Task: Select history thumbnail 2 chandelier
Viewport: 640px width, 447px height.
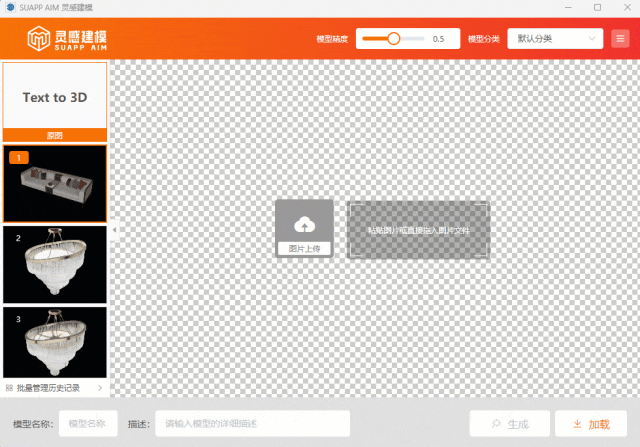Action: tap(55, 265)
